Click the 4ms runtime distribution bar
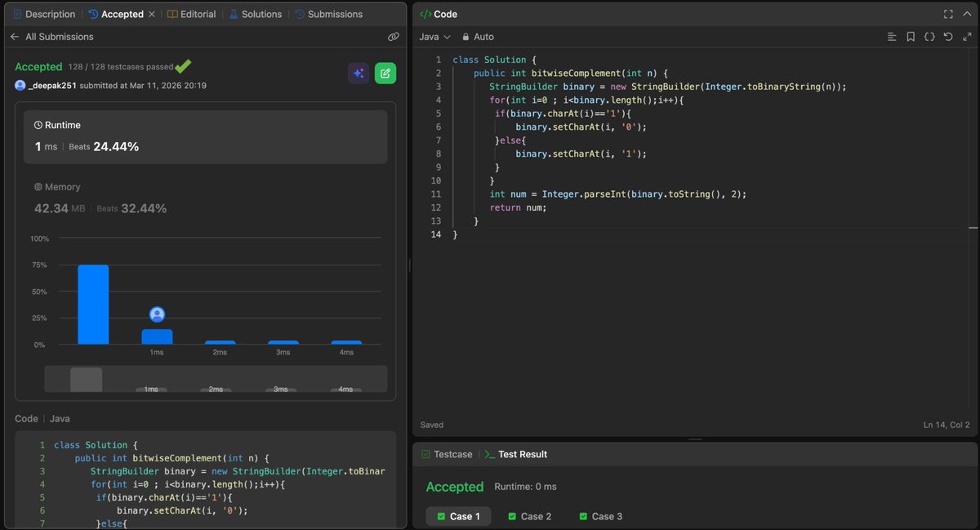 346,342
